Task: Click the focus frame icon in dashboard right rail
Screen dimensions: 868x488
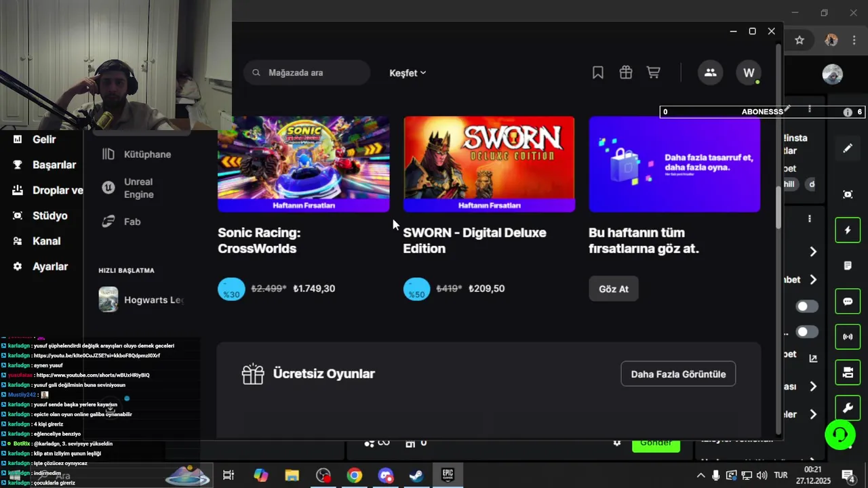Action: [848, 195]
